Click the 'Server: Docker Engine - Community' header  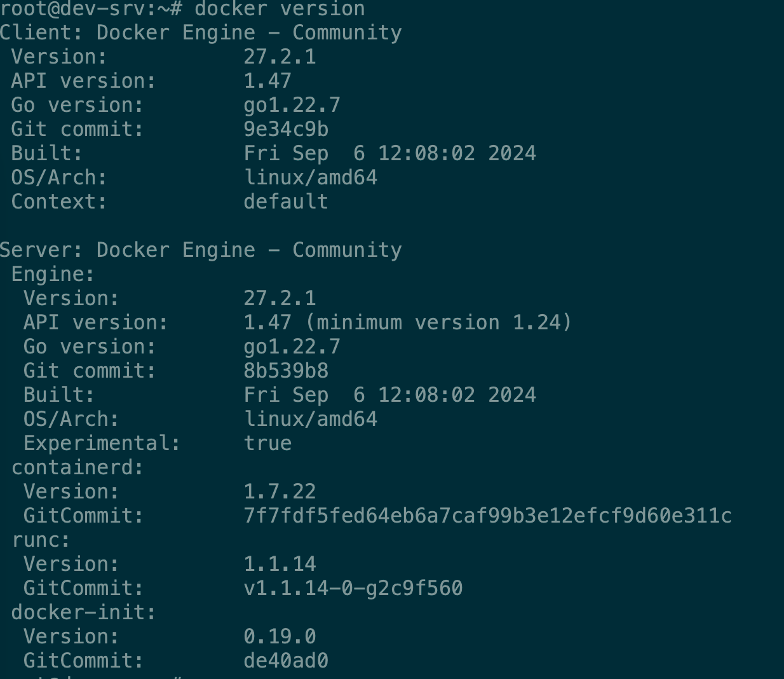(201, 250)
